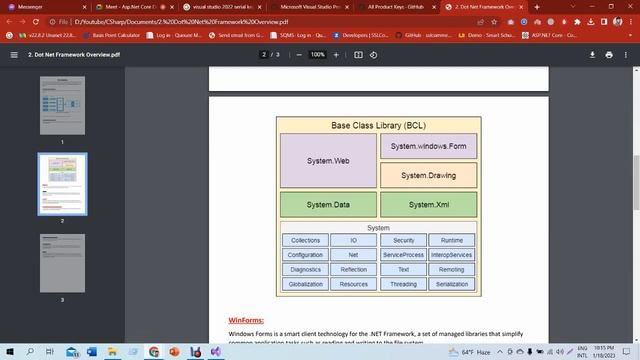This screenshot has height=360, width=640.
Task: Switch to Microsoft Visual Studio Pro tab
Action: (310, 7)
